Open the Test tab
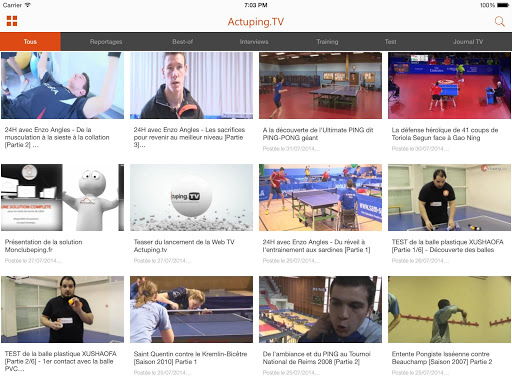 390,42
